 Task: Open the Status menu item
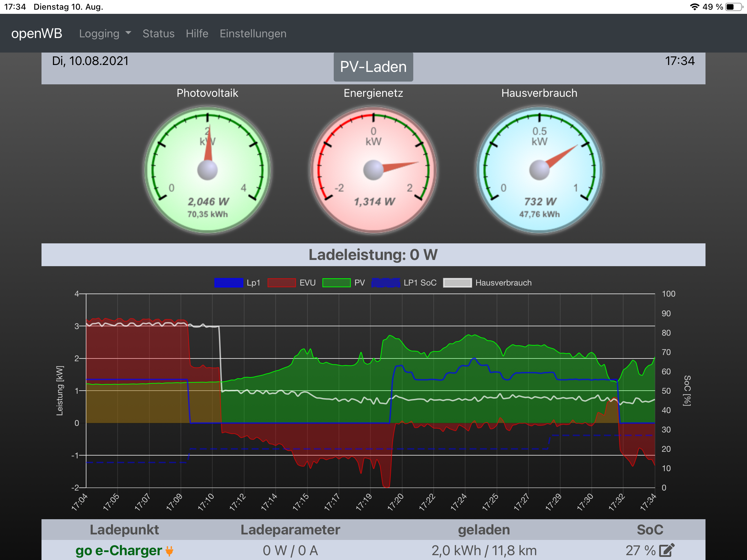coord(158,34)
